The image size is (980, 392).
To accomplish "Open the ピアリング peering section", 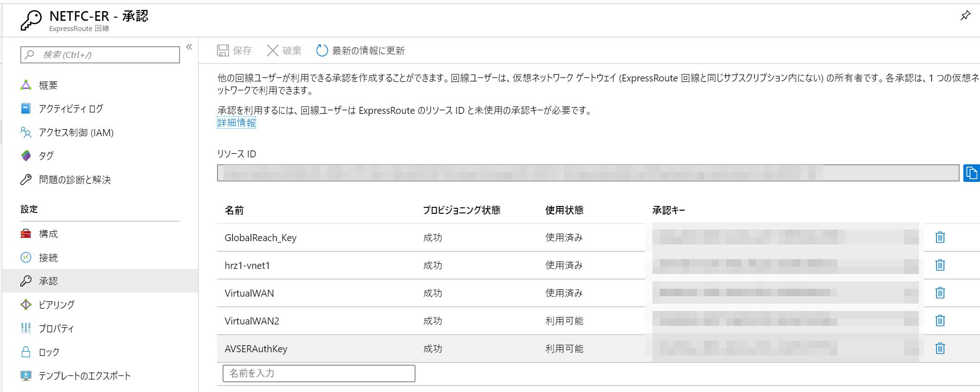I will click(56, 305).
